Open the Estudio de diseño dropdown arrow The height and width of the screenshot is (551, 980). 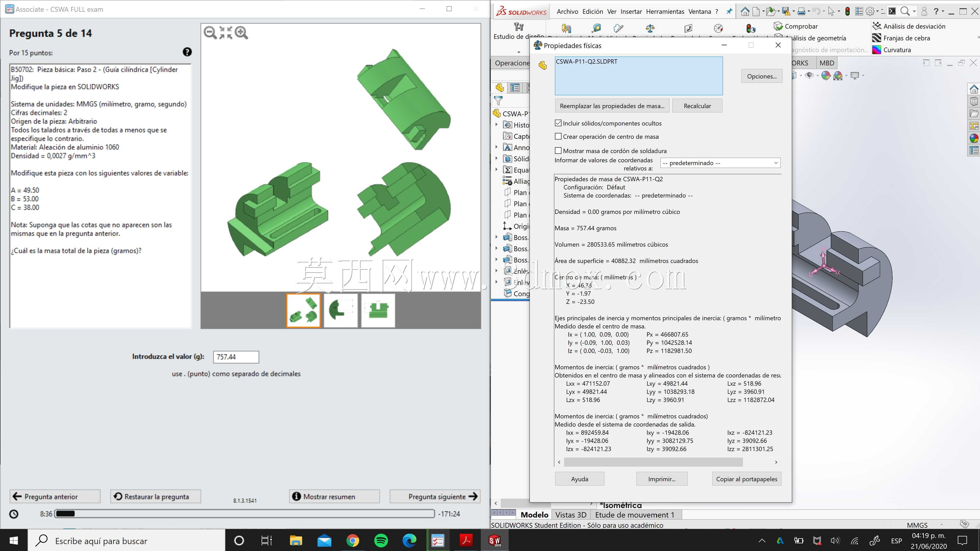pos(519,52)
